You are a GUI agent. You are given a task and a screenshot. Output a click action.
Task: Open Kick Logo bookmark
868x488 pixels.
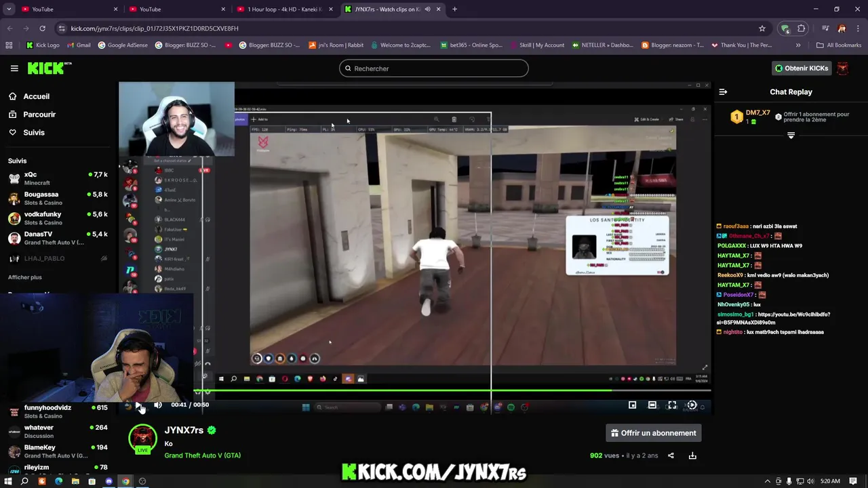(x=42, y=45)
